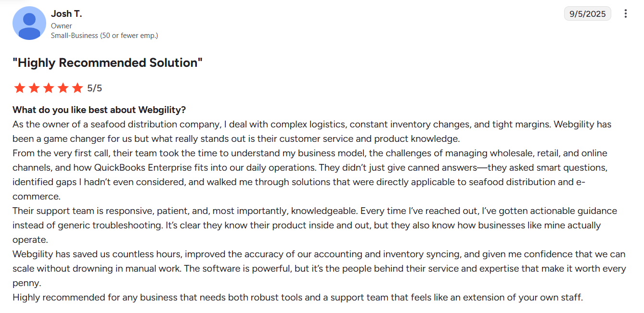The height and width of the screenshot is (313, 644).
Task: Click the 9/5/2025 date badge
Action: point(587,13)
